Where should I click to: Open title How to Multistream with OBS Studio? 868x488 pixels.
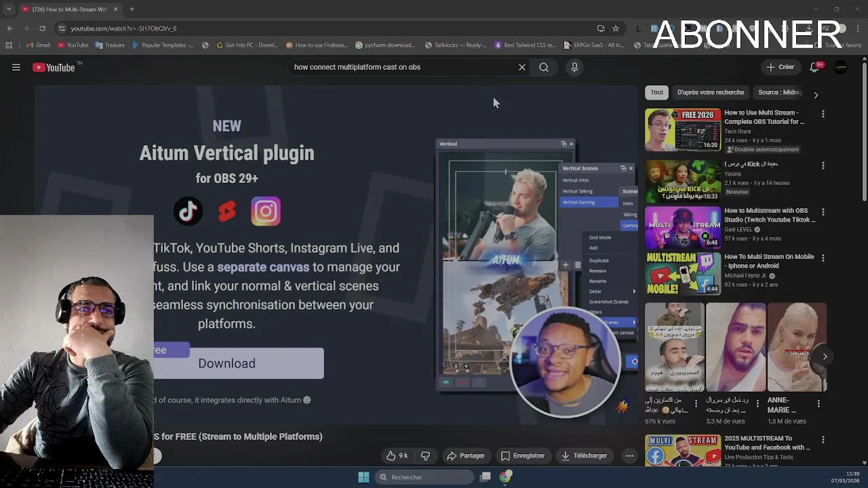(x=770, y=215)
